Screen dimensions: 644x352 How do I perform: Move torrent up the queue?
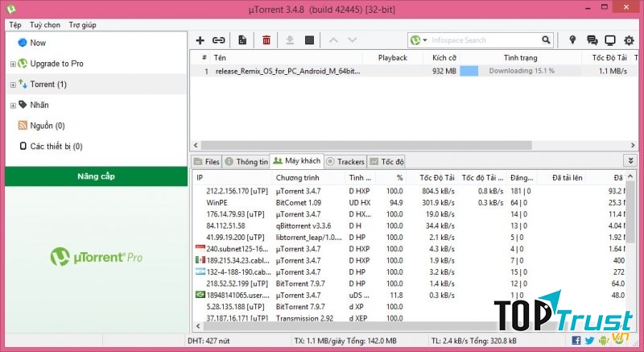point(333,40)
